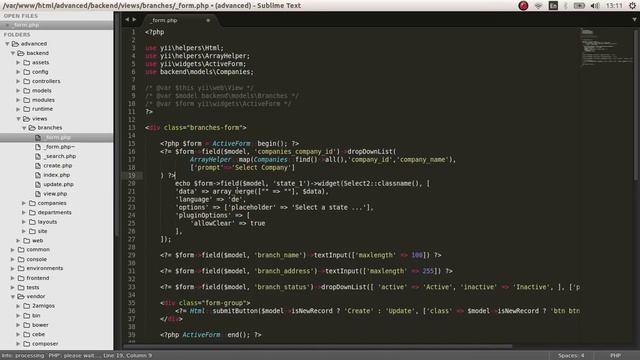Click the composer folder icon
The width and height of the screenshot is (640, 360).
(27, 344)
